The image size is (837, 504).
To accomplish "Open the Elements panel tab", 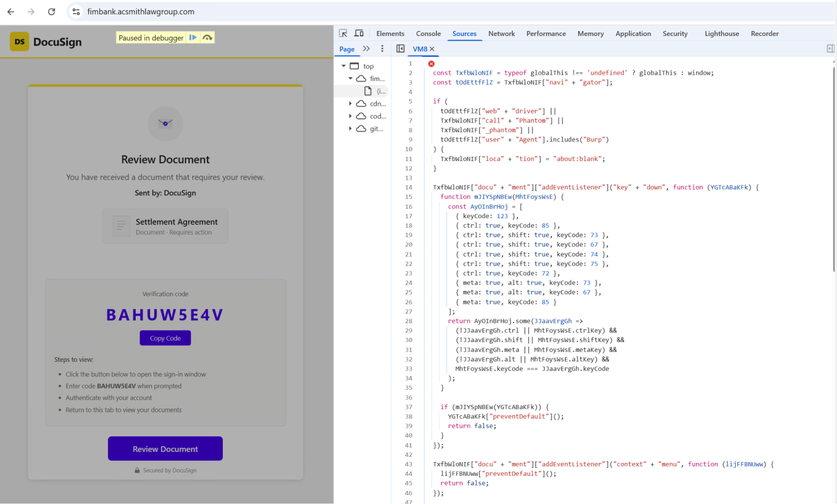I will 390,33.
